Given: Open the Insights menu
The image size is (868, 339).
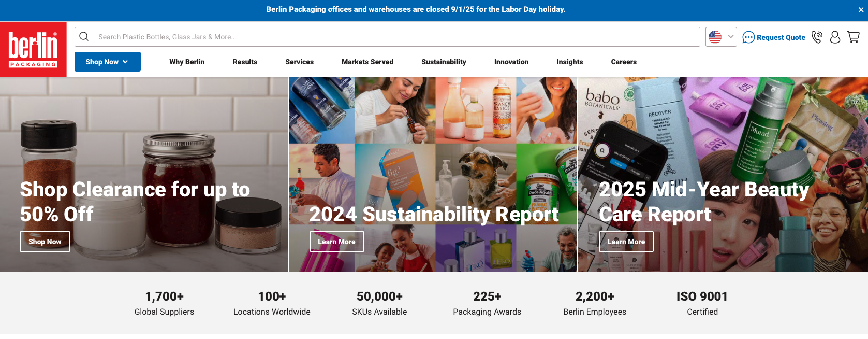Looking at the screenshot, I should pos(570,62).
